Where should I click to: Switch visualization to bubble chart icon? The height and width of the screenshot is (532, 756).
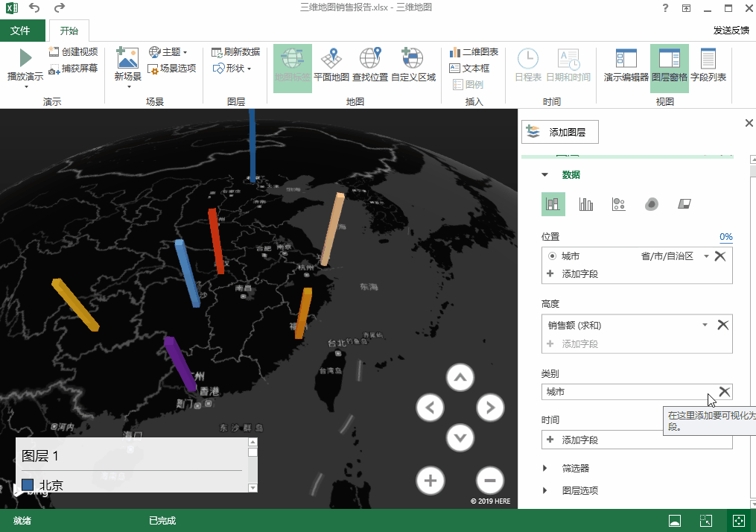(618, 204)
